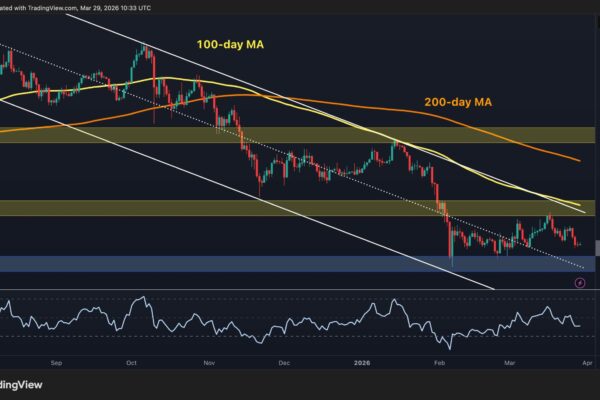
Task: Click the oscillator line in the lower pane
Action: tap(300, 322)
